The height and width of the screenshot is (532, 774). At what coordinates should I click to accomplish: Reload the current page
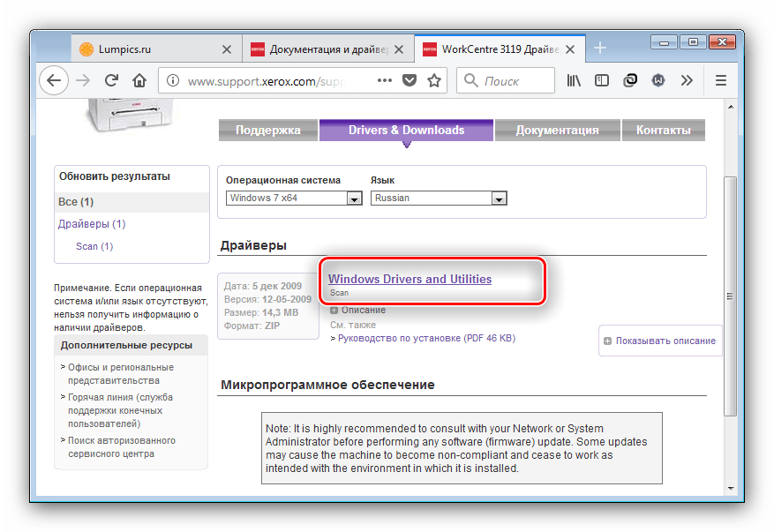coord(111,81)
